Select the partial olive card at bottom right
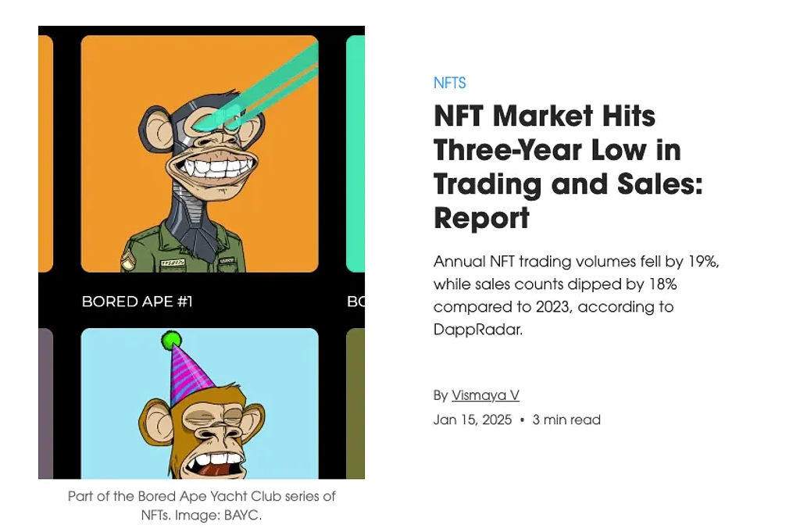Viewport: 800px width, 532px height. (x=355, y=402)
